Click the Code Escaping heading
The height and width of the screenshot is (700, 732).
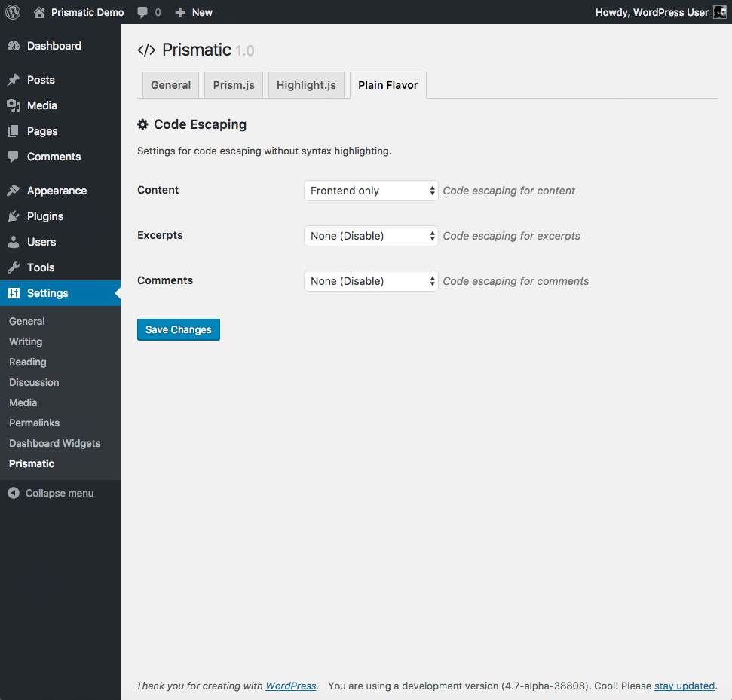201,124
